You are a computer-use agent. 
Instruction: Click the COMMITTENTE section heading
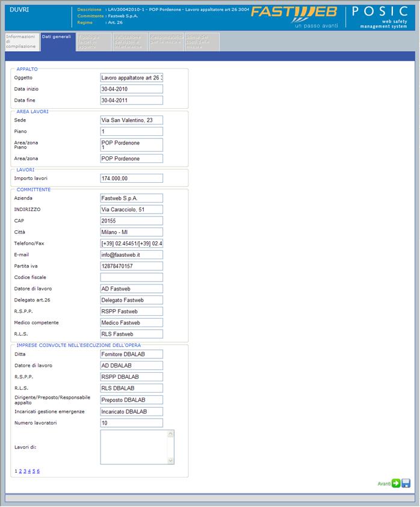(x=34, y=189)
